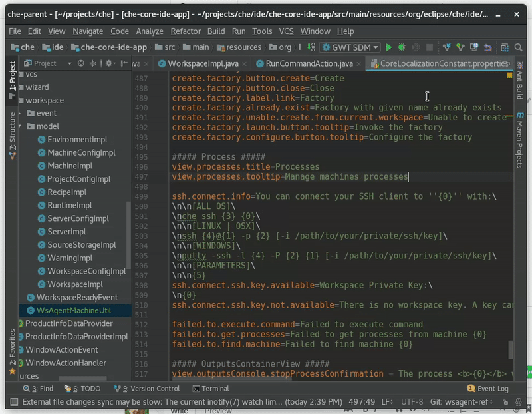
Task: Open line separator LF selector
Action: tap(387, 402)
